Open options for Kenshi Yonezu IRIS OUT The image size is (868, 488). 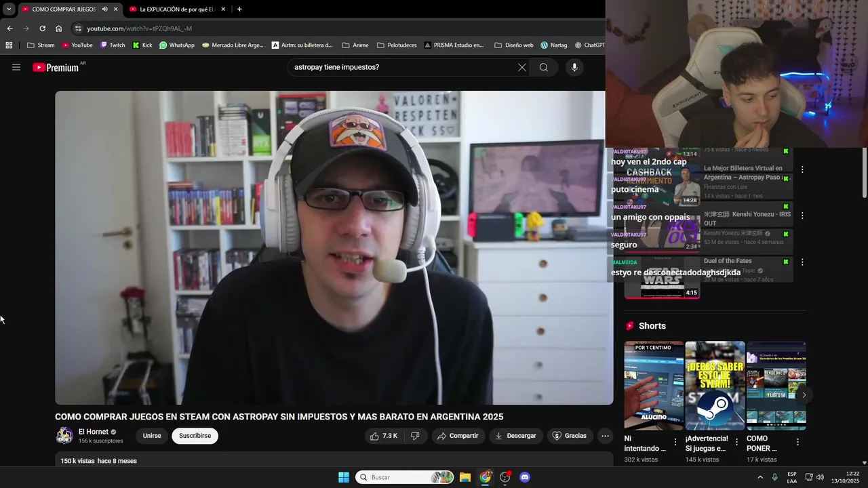tap(802, 216)
